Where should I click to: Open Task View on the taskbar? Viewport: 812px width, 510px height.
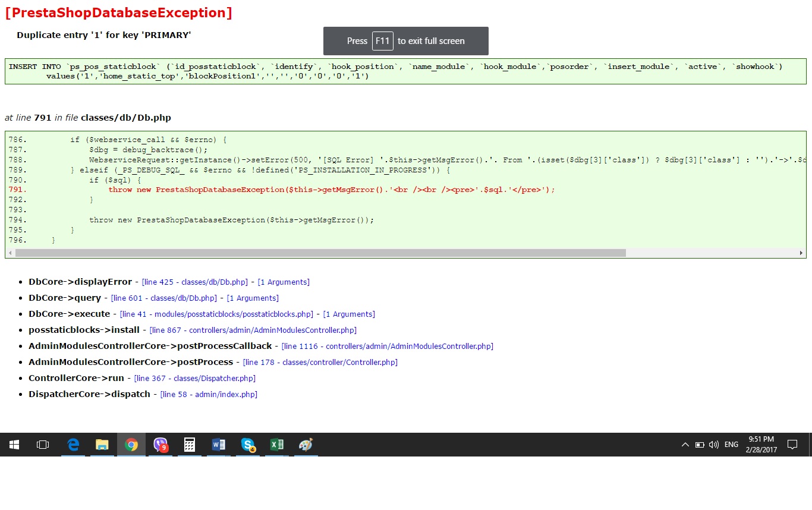[43, 445]
